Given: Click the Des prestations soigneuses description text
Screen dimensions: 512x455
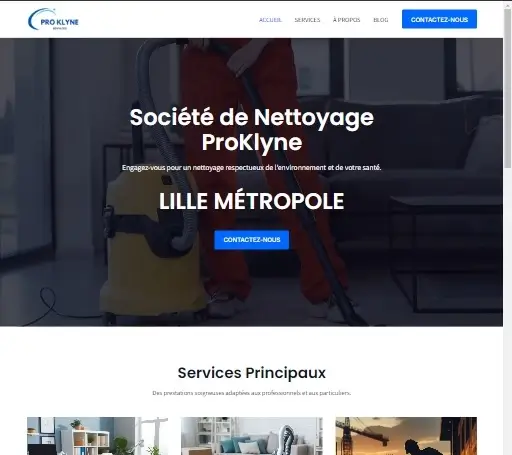Looking at the screenshot, I should [252, 393].
